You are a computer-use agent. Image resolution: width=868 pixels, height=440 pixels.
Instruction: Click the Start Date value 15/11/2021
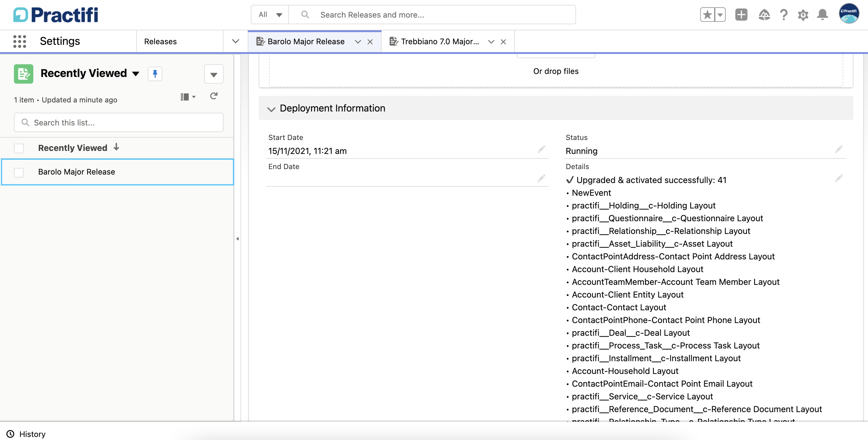pyautogui.click(x=307, y=151)
